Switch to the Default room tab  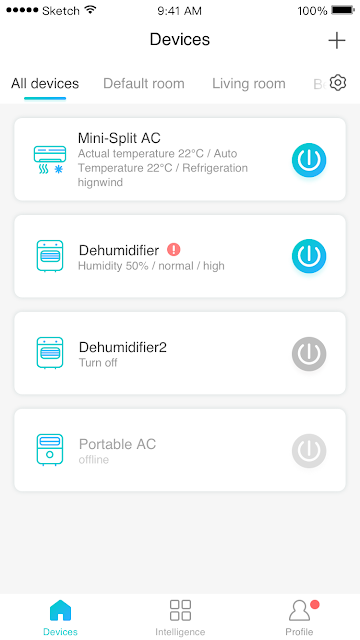pos(144,83)
